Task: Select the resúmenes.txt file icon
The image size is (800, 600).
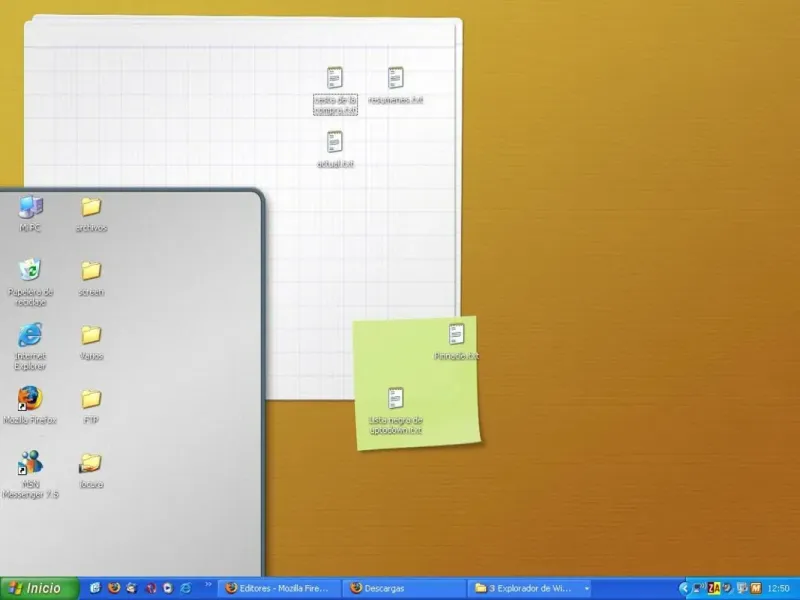Action: tap(395, 86)
